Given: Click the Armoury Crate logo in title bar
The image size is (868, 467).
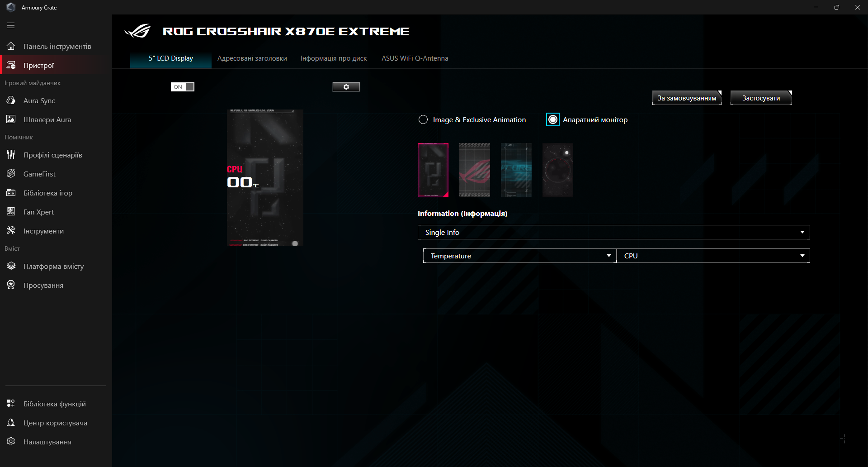Looking at the screenshot, I should [11, 7].
